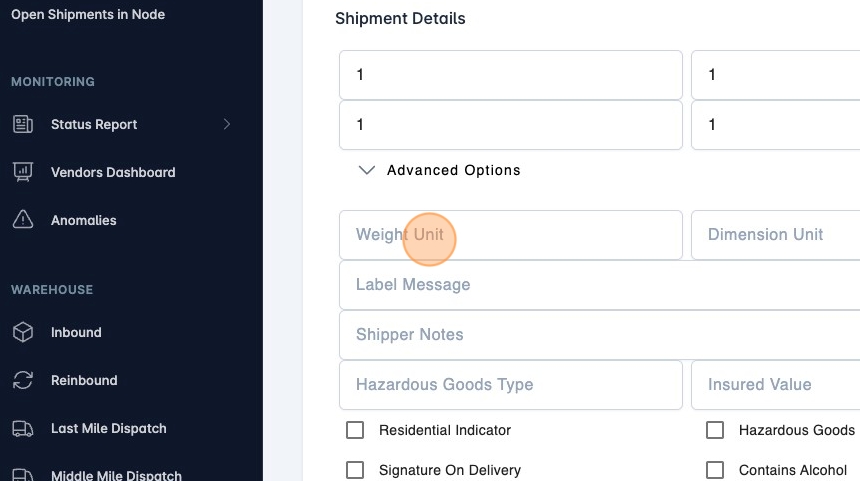Open Shipments in Node link
Screen dimensions: 860x481
pyautogui.click(x=88, y=15)
